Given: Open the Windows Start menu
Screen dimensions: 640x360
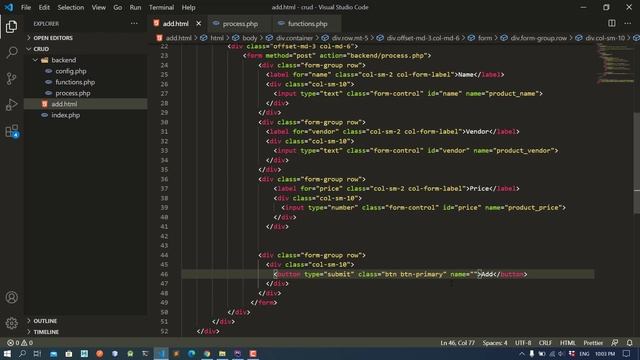Looking at the screenshot, I should [x=7, y=353].
